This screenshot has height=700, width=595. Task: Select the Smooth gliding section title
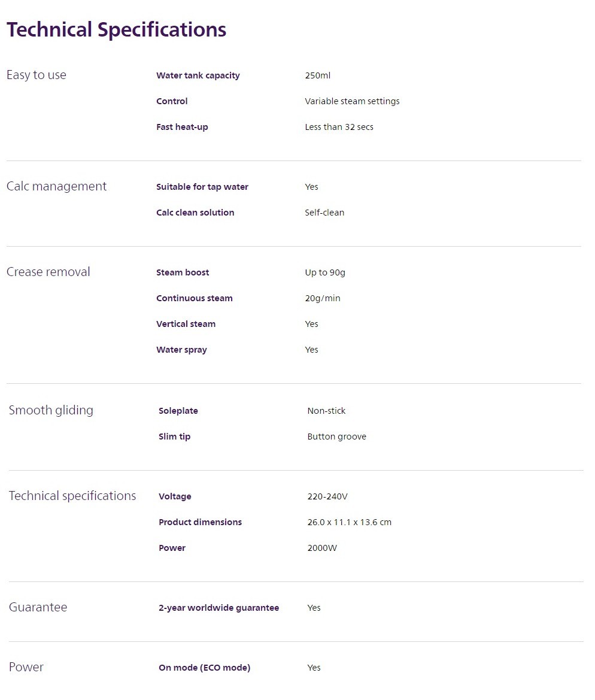(51, 410)
